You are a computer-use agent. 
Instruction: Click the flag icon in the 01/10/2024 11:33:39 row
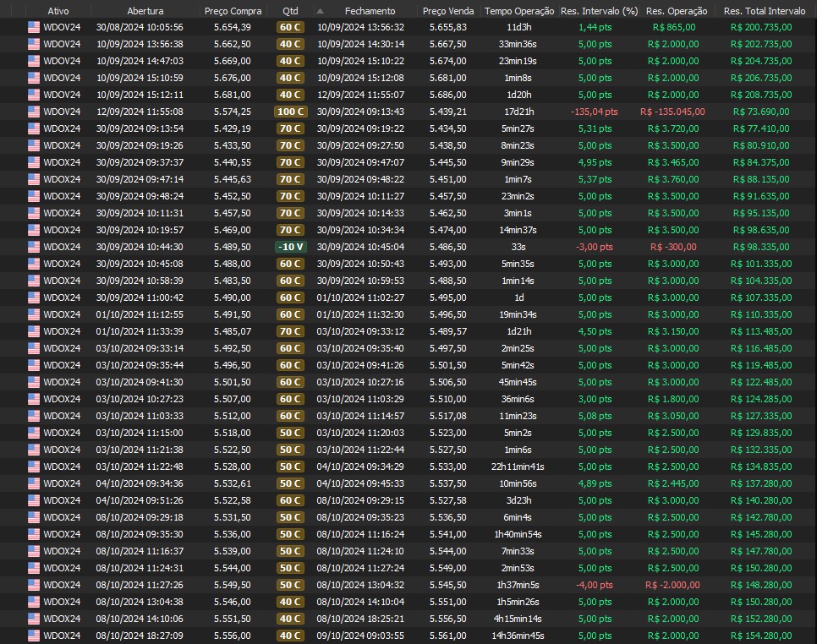click(34, 331)
